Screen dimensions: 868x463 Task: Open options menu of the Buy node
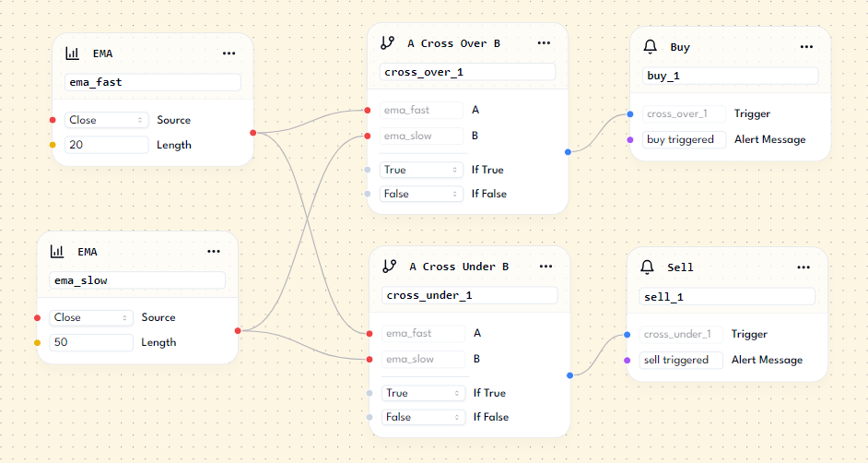point(806,47)
